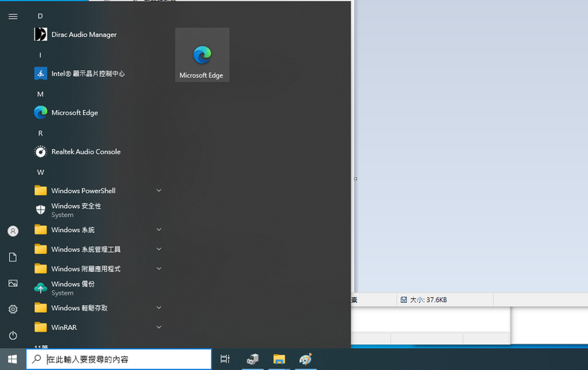Jump to letter W section header
This screenshot has width=588, height=370.
point(40,173)
